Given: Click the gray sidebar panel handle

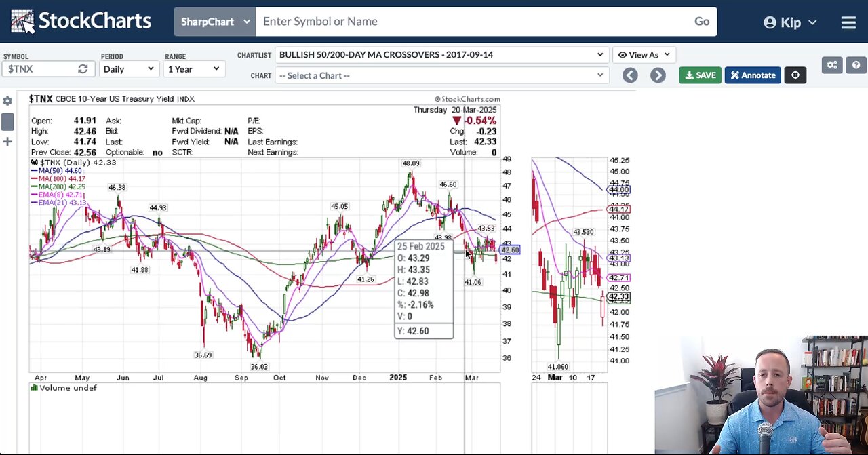Looking at the screenshot, I should coord(7,122).
